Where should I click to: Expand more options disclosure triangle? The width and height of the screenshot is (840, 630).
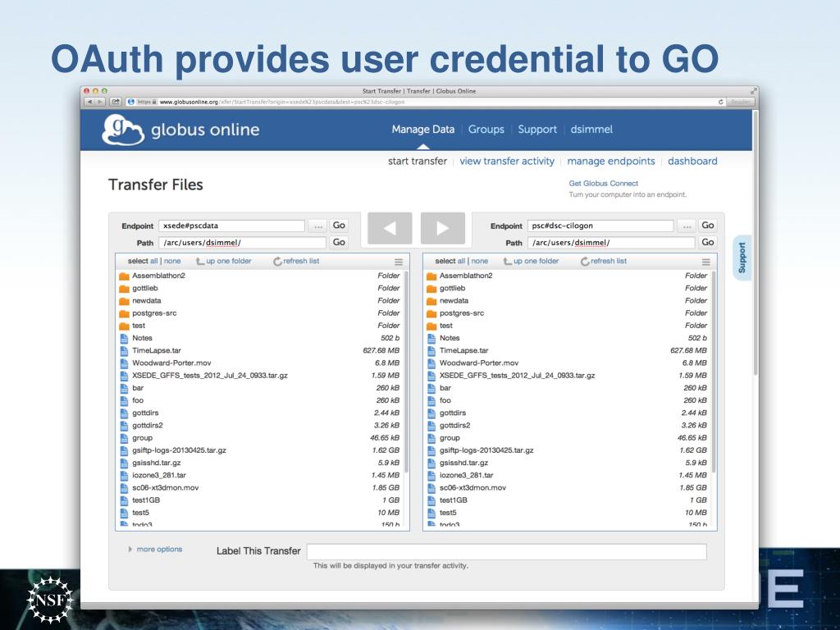pos(130,549)
